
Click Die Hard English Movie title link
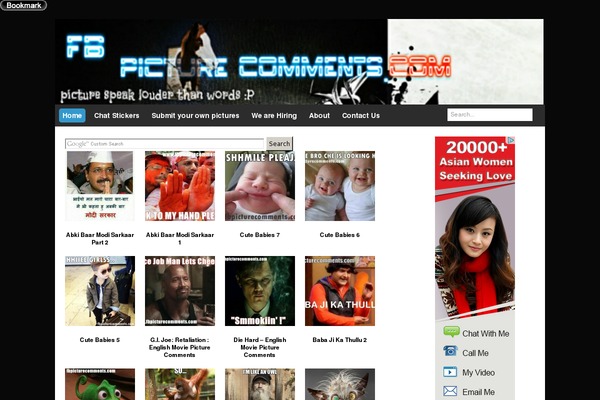260,348
